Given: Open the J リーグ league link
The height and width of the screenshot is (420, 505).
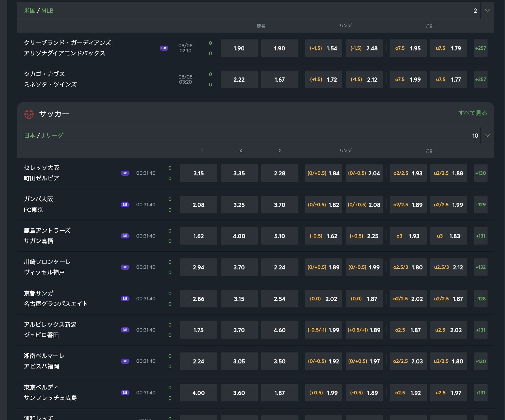Looking at the screenshot, I should point(52,135).
